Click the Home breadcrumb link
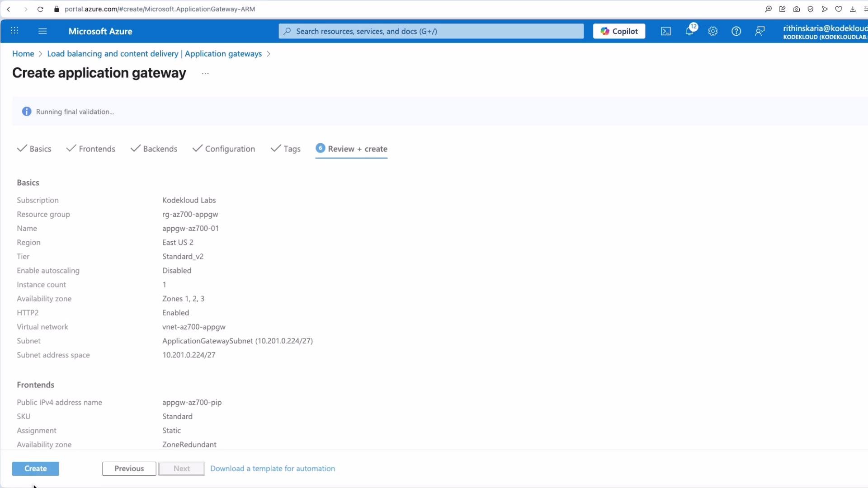 [23, 53]
